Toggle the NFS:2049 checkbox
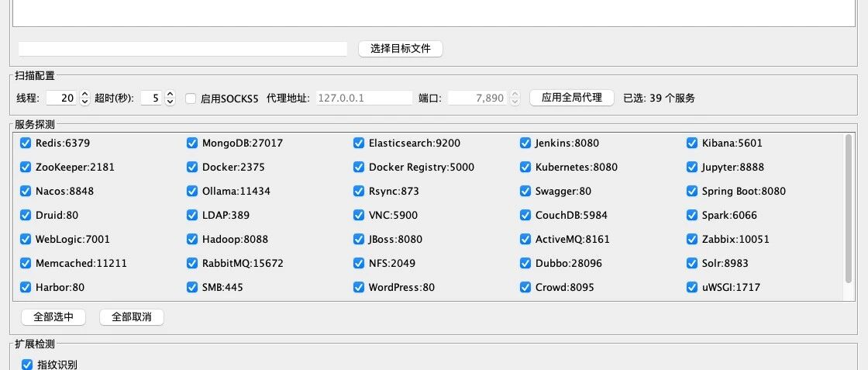The width and height of the screenshot is (868, 370). [x=359, y=263]
